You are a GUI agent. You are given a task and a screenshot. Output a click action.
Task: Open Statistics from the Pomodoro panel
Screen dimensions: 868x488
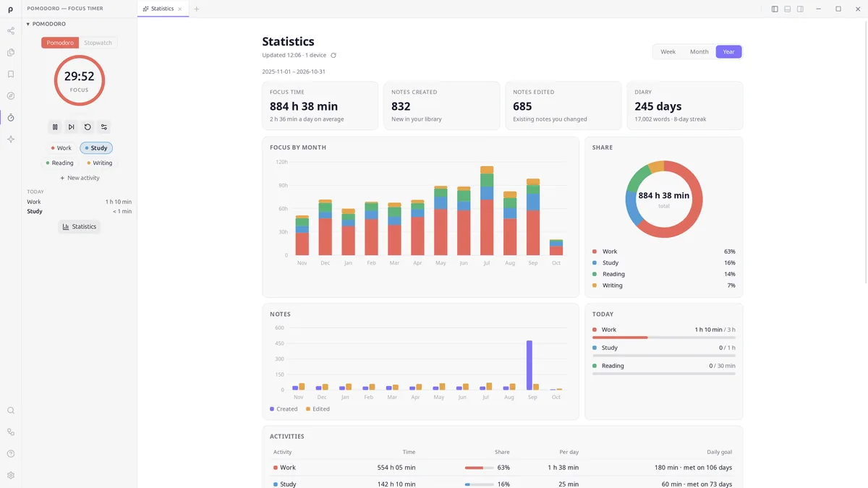(80, 226)
